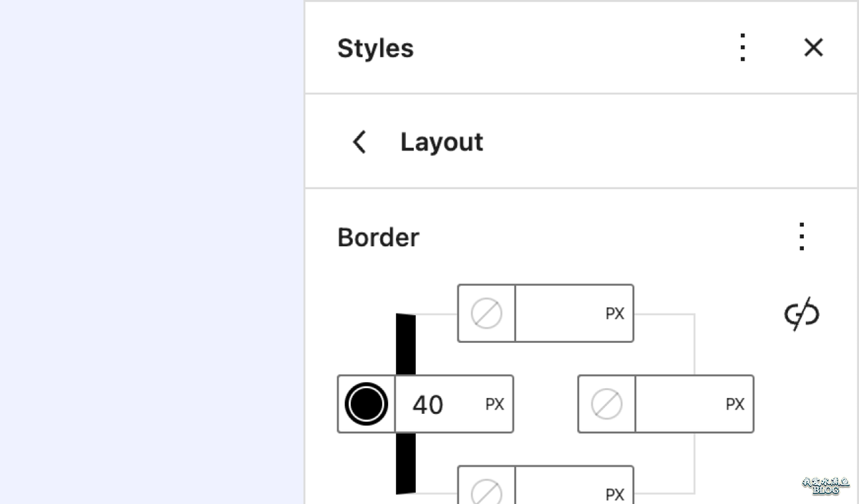The width and height of the screenshot is (859, 504).
Task: Open the black left border color swatch
Action: point(367,404)
